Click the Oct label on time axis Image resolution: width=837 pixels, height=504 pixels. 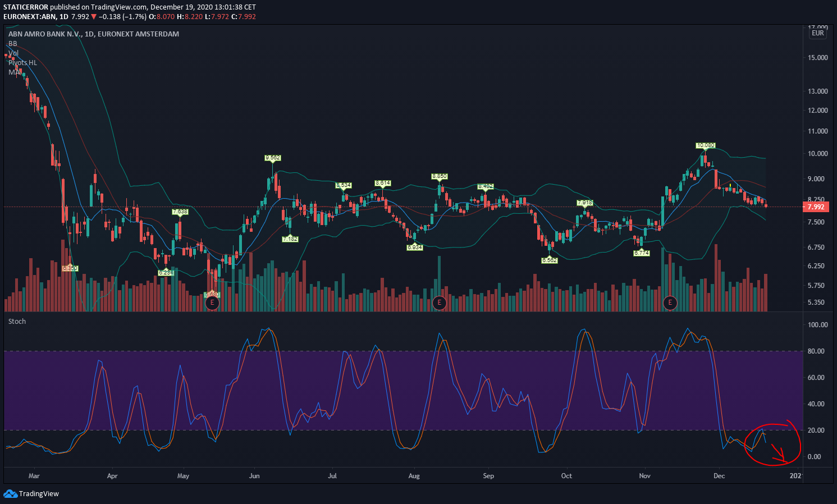566,476
